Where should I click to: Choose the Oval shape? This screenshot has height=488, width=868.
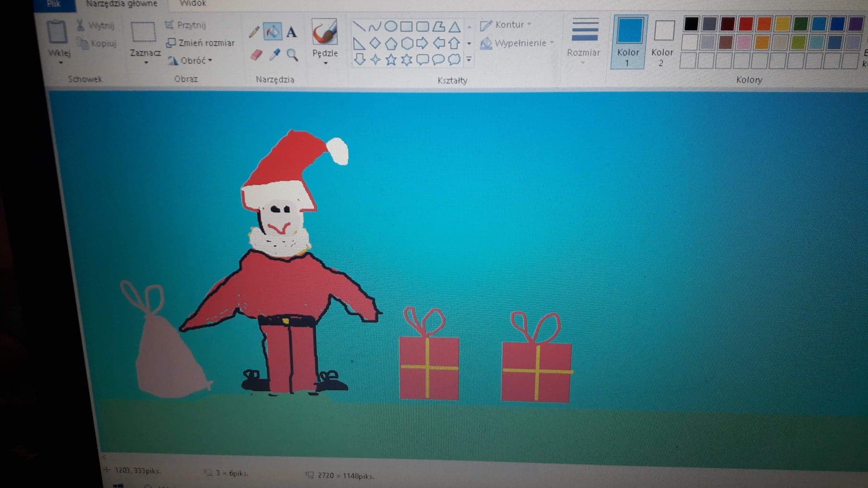[x=391, y=26]
